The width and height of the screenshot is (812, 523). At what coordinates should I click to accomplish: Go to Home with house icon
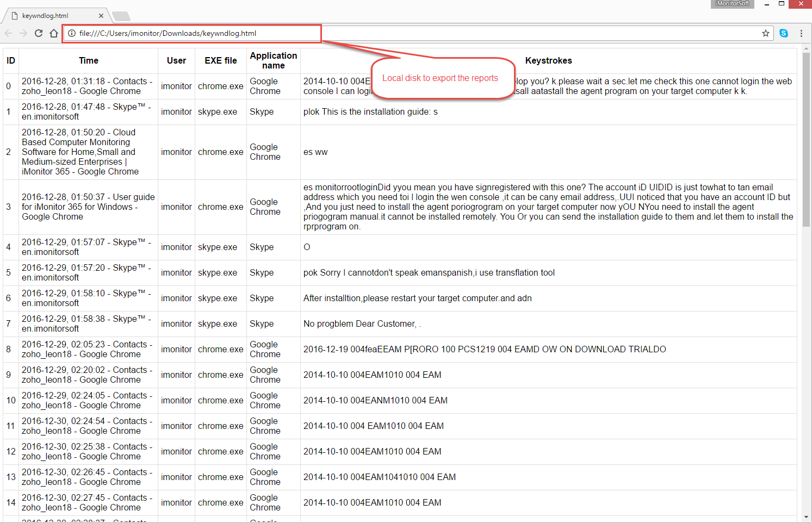point(54,33)
